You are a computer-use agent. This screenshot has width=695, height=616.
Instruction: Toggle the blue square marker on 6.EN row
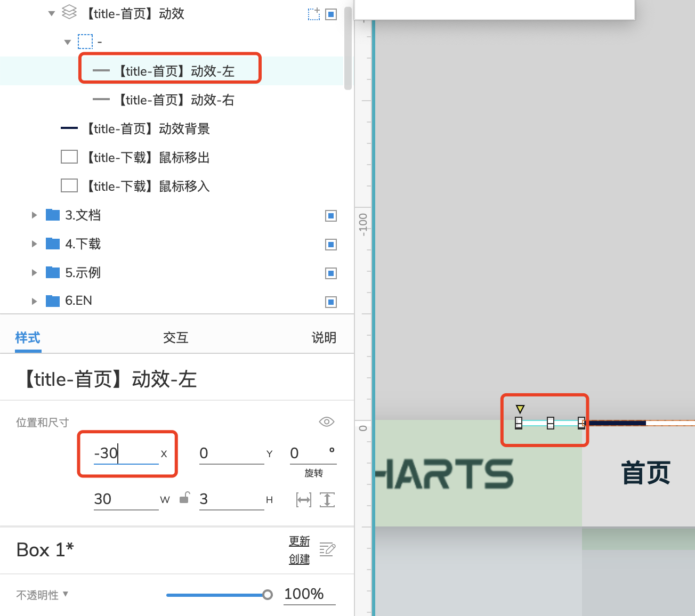(331, 302)
